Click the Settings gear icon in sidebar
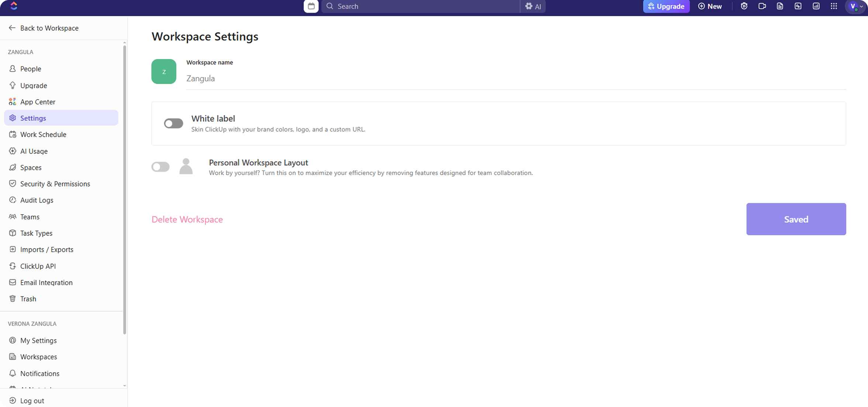Screen dimensions: 868x407 coord(13,118)
